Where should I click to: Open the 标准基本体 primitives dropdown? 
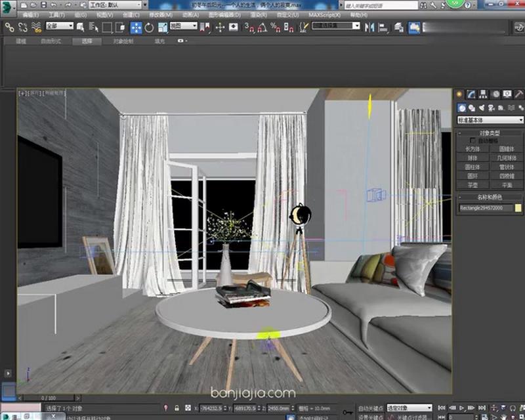[x=489, y=119]
